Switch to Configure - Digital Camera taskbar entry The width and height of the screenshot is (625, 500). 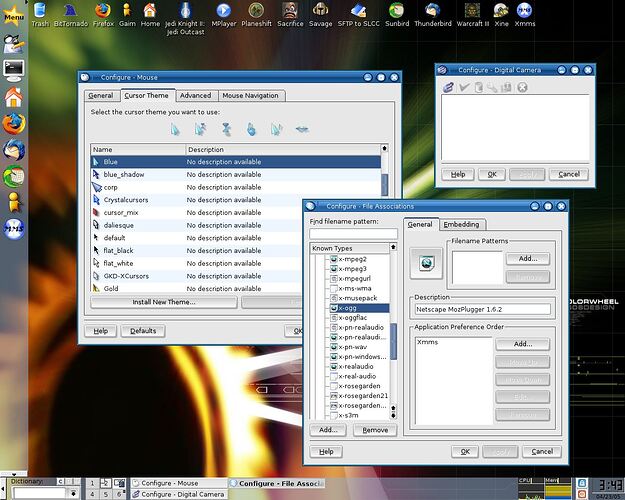tap(179, 494)
